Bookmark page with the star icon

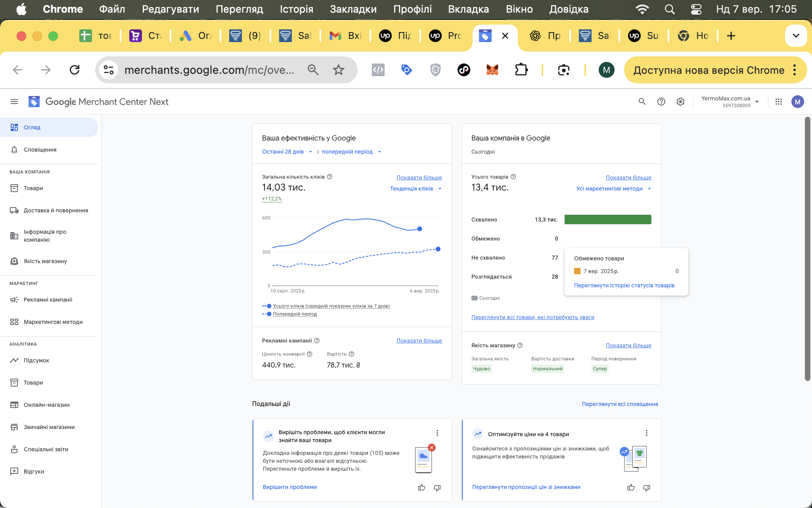(x=338, y=70)
